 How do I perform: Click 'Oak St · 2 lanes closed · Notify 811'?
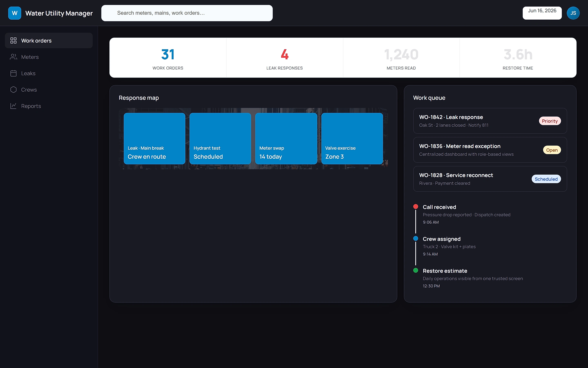coord(454,125)
